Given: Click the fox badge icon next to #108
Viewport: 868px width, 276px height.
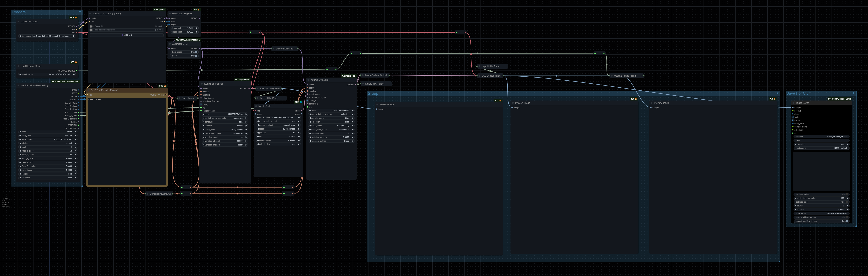Looking at the screenshot, I should [76, 18].
